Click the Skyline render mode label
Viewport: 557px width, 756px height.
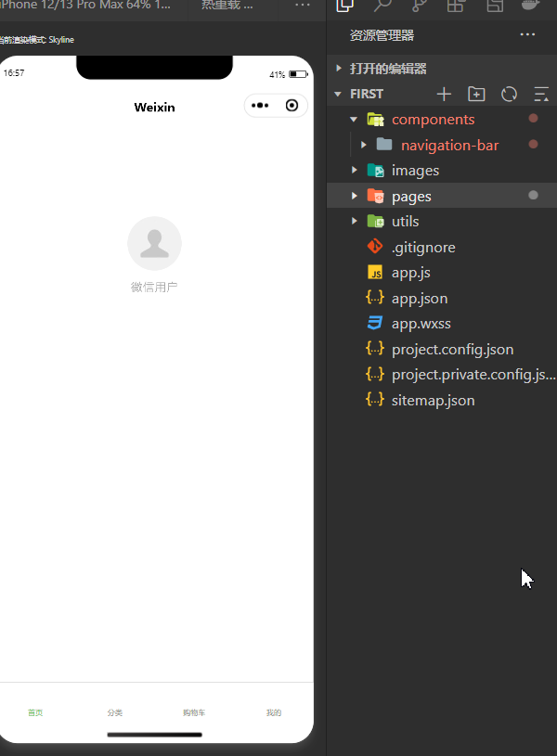[x=37, y=40]
